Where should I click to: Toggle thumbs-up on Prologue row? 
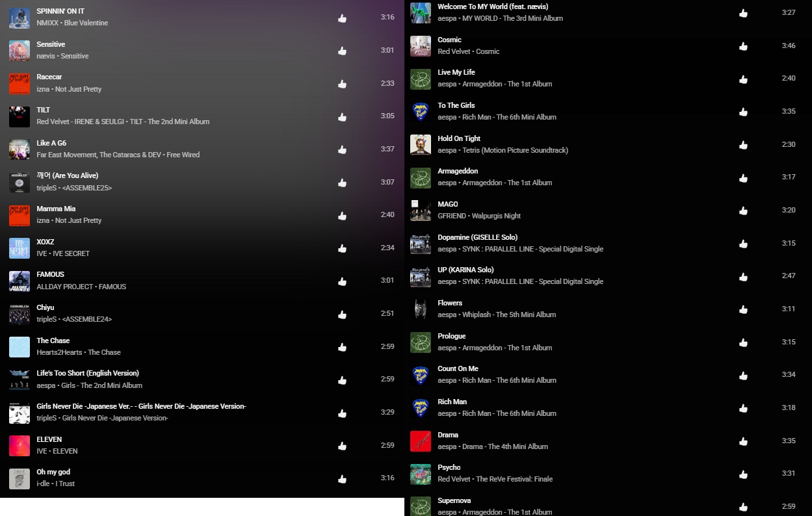coord(743,342)
